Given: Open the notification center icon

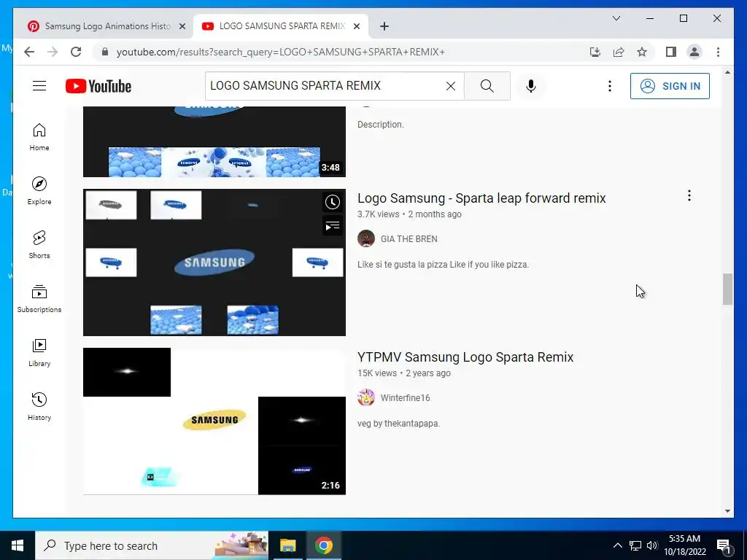Looking at the screenshot, I should pos(724,545).
